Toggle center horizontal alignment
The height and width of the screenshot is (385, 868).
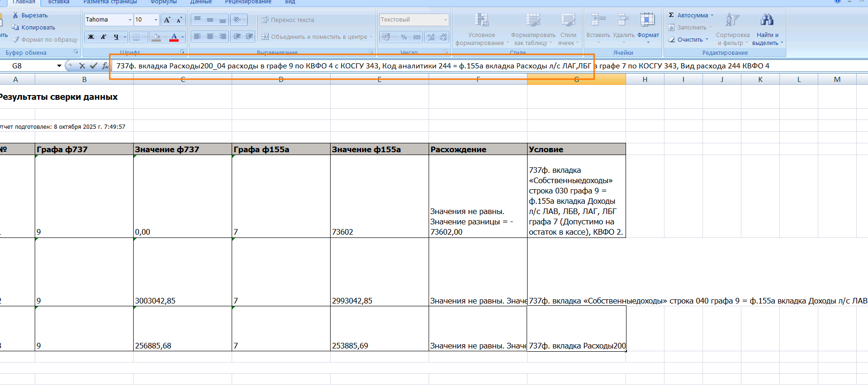pyautogui.click(x=210, y=37)
